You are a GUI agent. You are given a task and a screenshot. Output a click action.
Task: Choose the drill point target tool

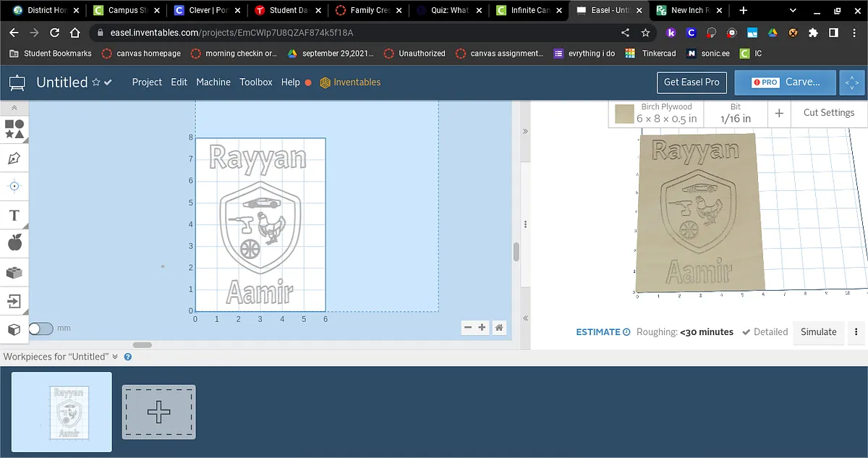click(14, 186)
